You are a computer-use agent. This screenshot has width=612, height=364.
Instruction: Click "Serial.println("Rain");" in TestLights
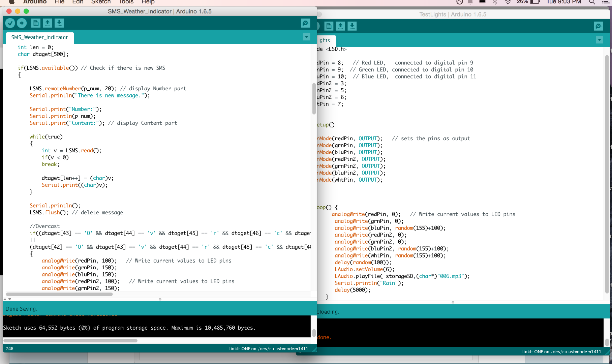369,283
